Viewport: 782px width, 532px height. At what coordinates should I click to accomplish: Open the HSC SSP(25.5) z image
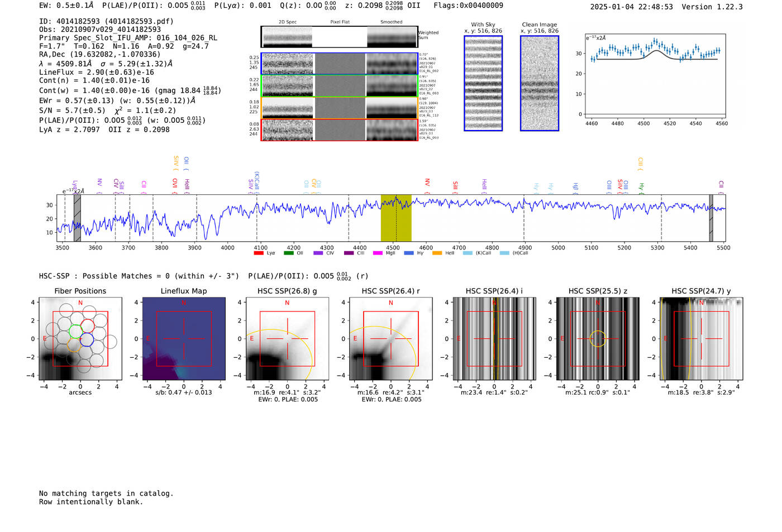coord(598,339)
